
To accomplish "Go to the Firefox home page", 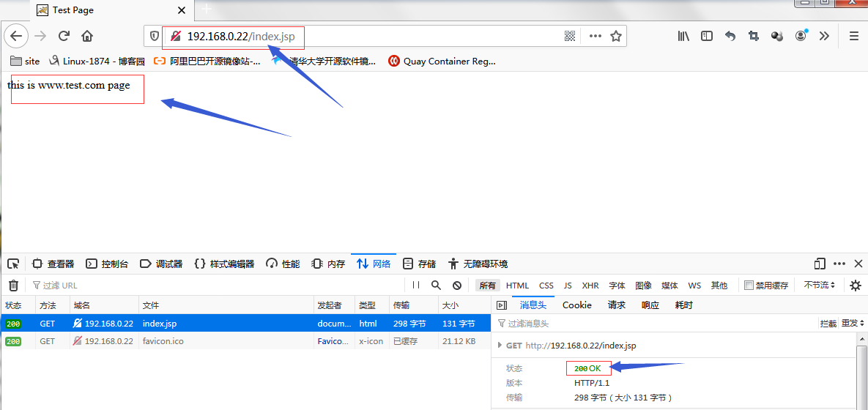I will tap(87, 36).
